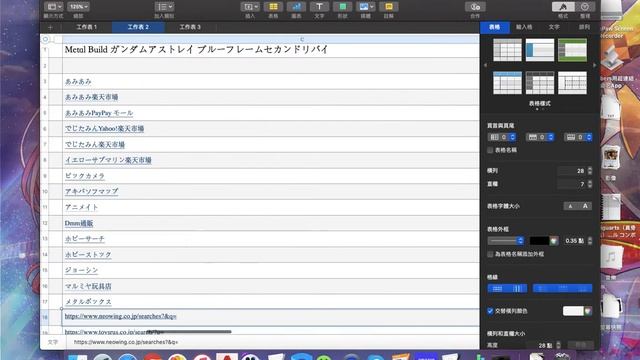Open the 輸入格 tab in format sidebar
Viewport: 640px width, 360px height.
point(524,27)
